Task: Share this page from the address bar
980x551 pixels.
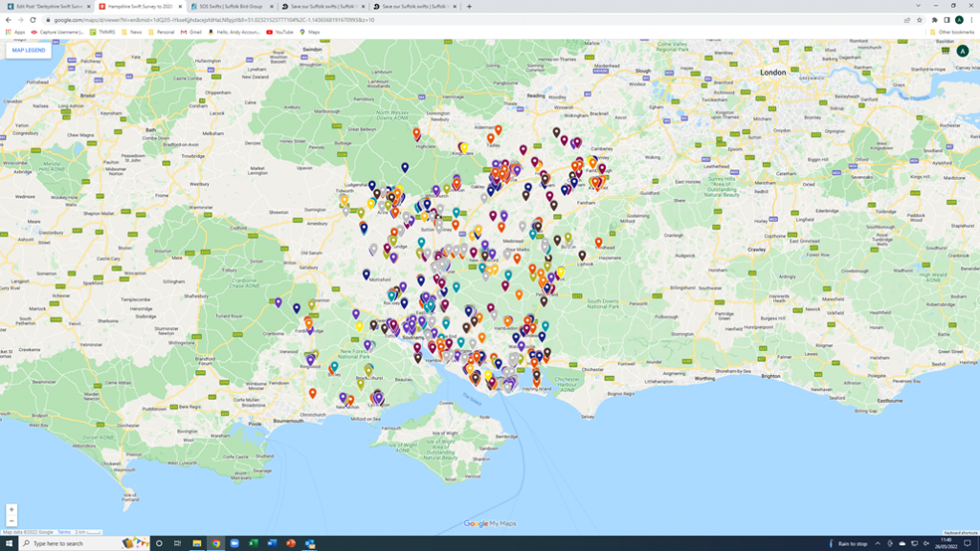Action: (x=907, y=20)
